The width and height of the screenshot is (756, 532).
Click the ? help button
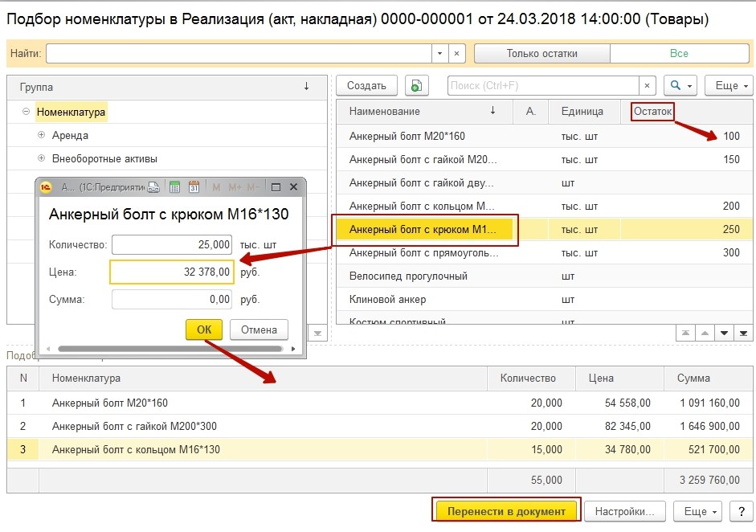(x=740, y=511)
